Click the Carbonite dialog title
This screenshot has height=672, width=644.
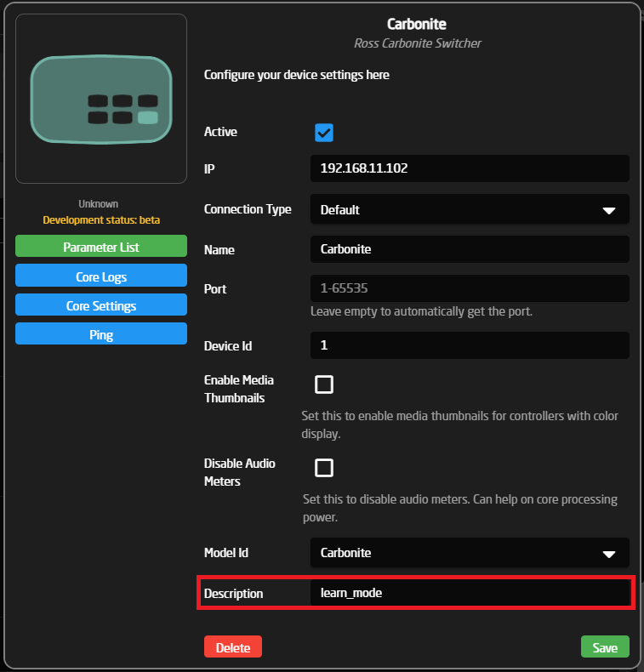point(417,24)
